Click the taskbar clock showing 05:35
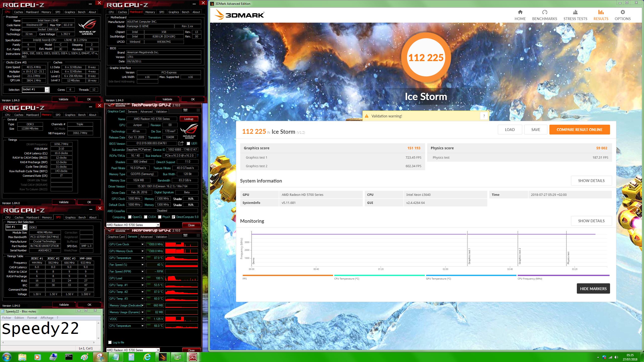 (x=630, y=357)
